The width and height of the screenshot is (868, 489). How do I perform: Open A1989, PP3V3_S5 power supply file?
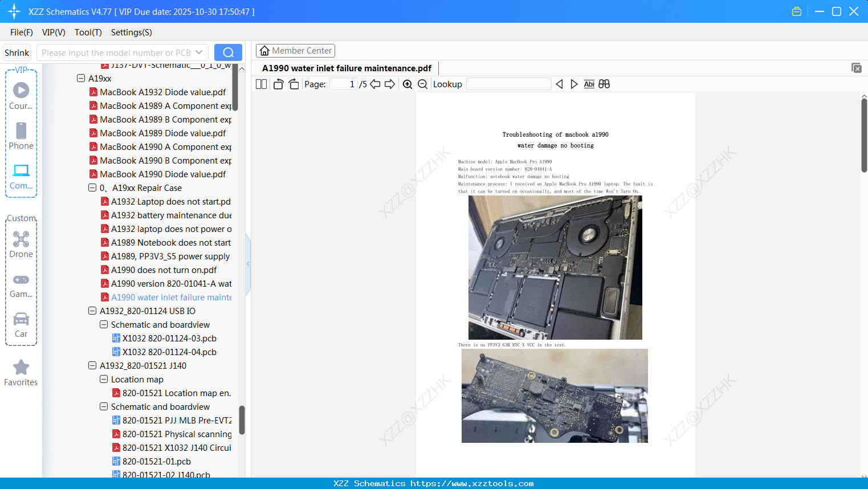(x=165, y=256)
